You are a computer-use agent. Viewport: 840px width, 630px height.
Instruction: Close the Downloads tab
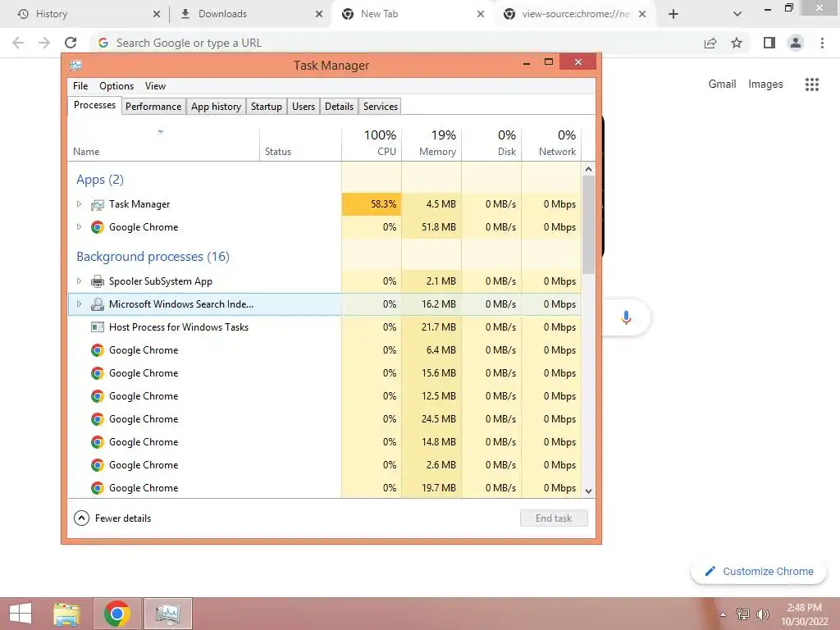click(x=319, y=14)
